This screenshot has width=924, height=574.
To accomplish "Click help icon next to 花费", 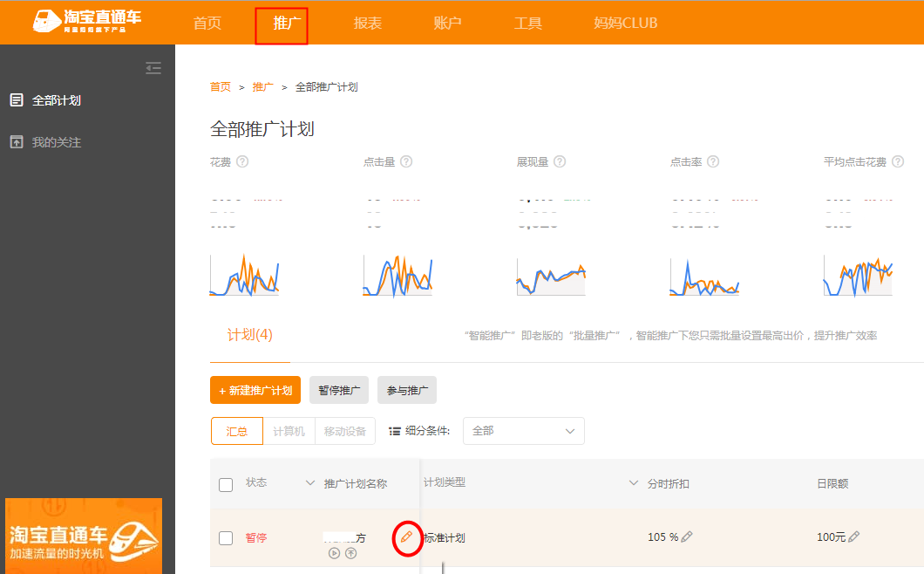I will [242, 161].
